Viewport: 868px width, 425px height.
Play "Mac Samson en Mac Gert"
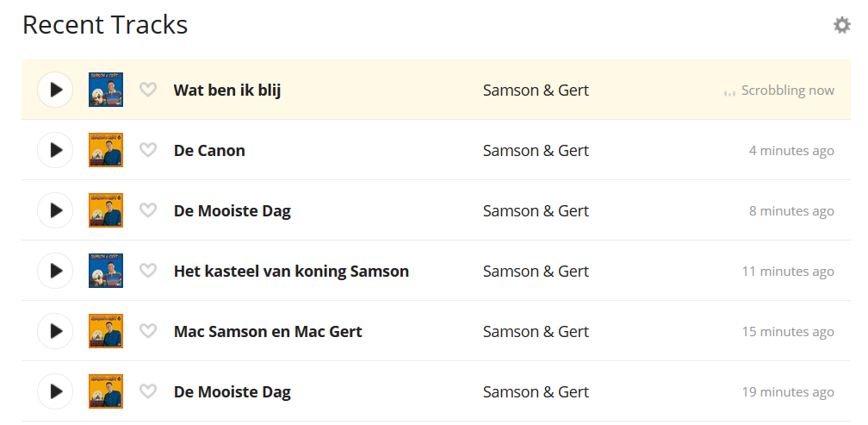pyautogui.click(x=56, y=331)
